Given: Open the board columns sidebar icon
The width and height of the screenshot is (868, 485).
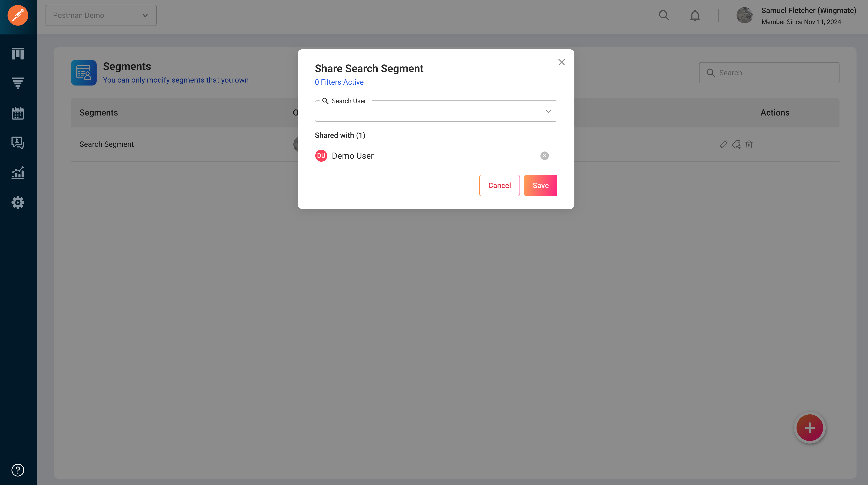Looking at the screenshot, I should coord(18,54).
